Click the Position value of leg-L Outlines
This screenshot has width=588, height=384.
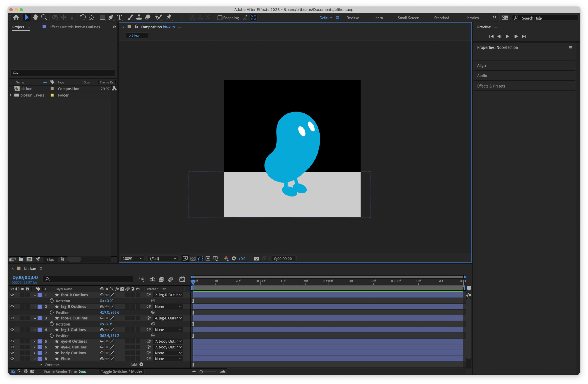pos(109,335)
